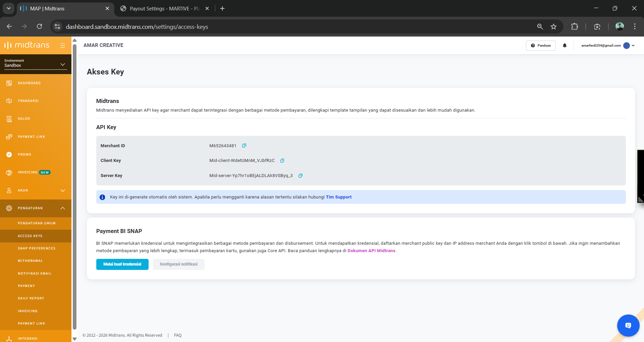Screen dimensions: 644x342
Task: Click the Mulai buat kredensial button
Action: click(x=122, y=264)
